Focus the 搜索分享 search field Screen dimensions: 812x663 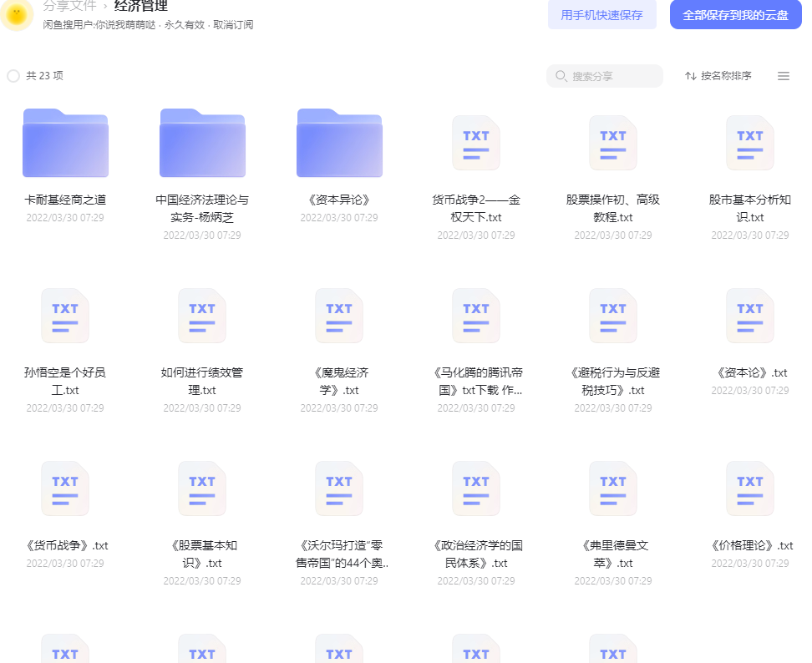(x=605, y=76)
